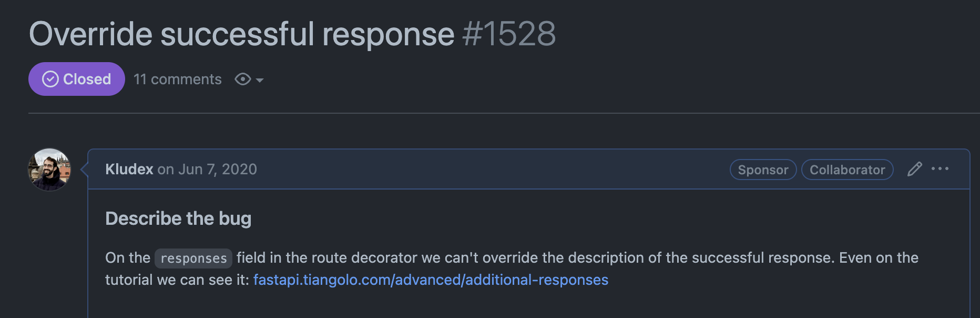Click the sentence starting 'field in the route decorator'
The width and height of the screenshot is (980, 318).
(526, 258)
